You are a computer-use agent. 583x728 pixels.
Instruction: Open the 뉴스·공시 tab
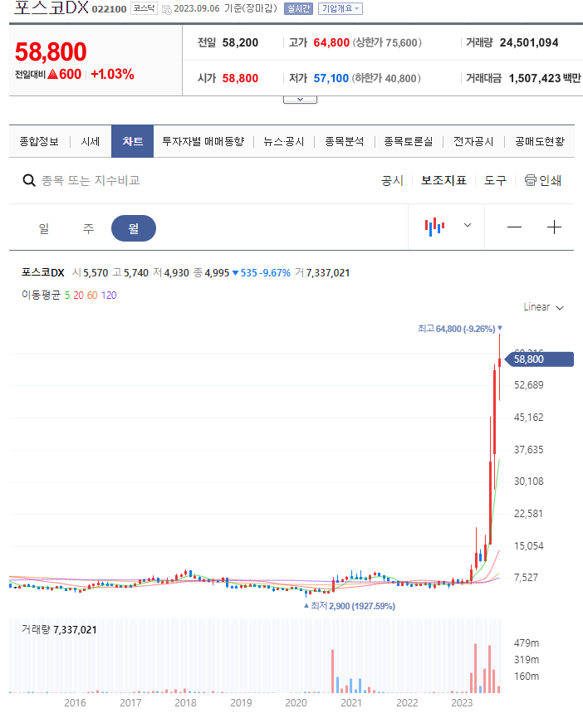coord(283,142)
